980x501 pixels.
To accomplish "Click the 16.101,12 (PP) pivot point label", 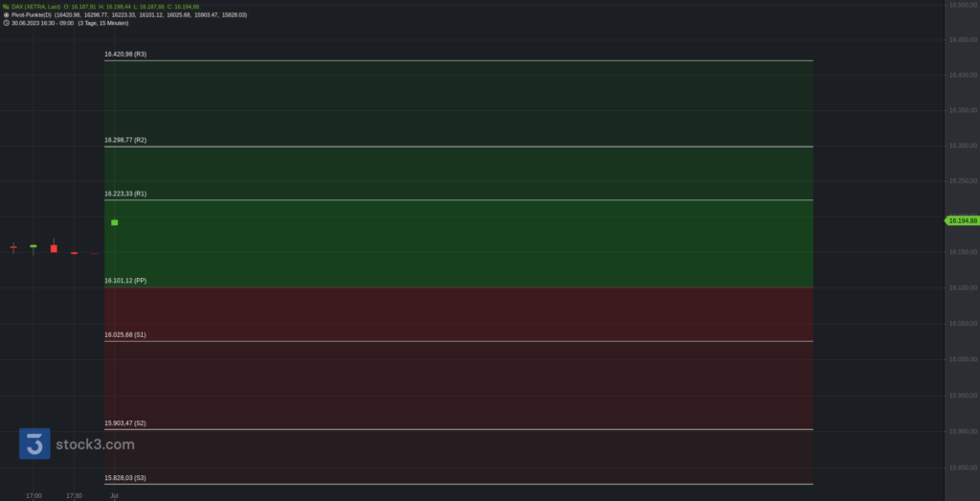I will coord(125,281).
